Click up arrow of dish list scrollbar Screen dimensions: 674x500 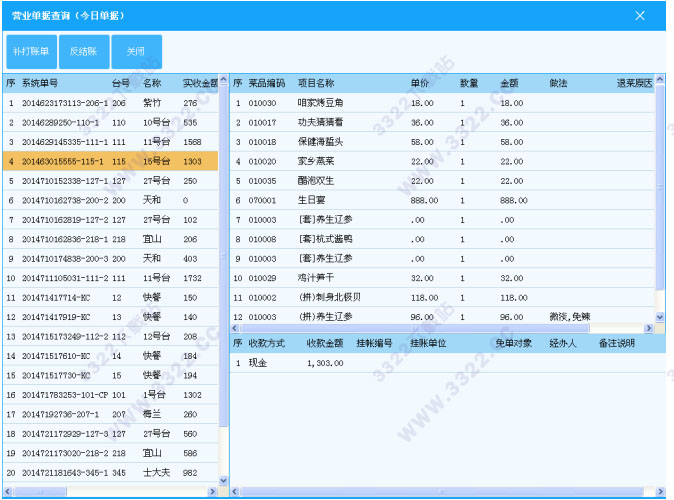click(660, 79)
